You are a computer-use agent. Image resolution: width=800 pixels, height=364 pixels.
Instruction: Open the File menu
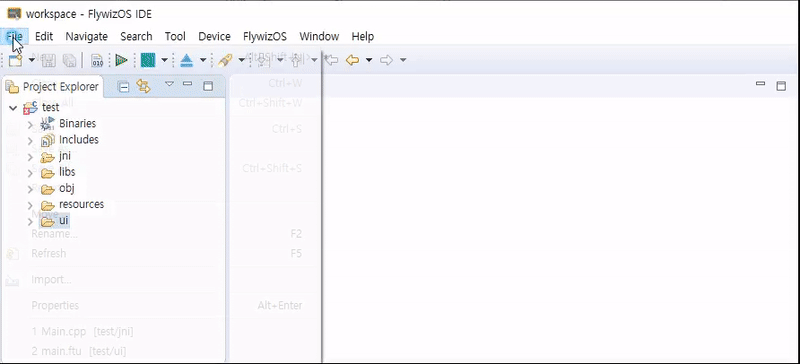coord(14,36)
